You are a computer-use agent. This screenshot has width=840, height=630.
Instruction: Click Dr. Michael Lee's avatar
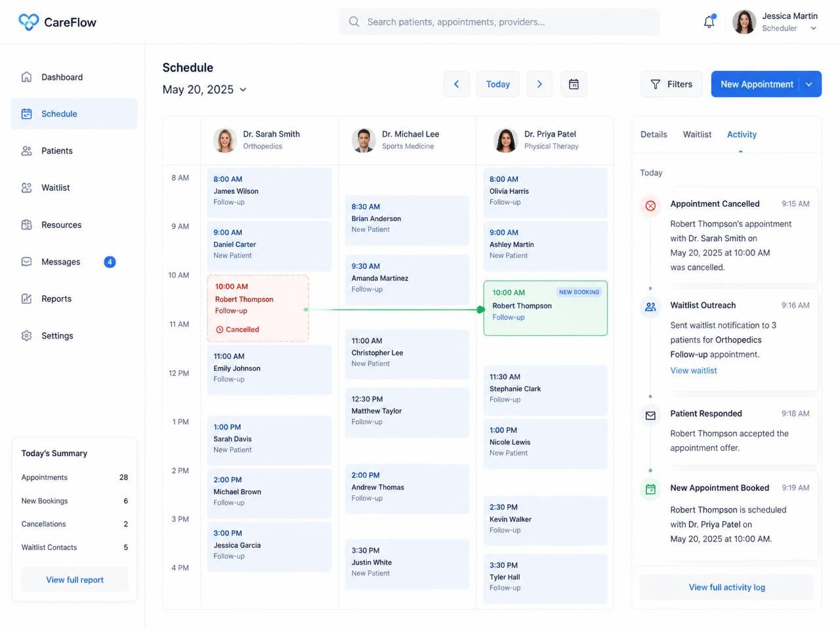click(x=364, y=140)
